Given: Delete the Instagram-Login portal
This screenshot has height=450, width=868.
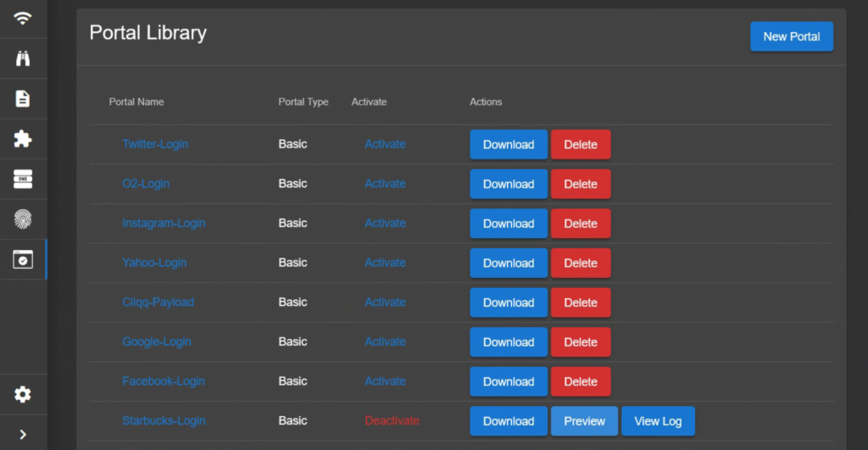Looking at the screenshot, I should 581,224.
